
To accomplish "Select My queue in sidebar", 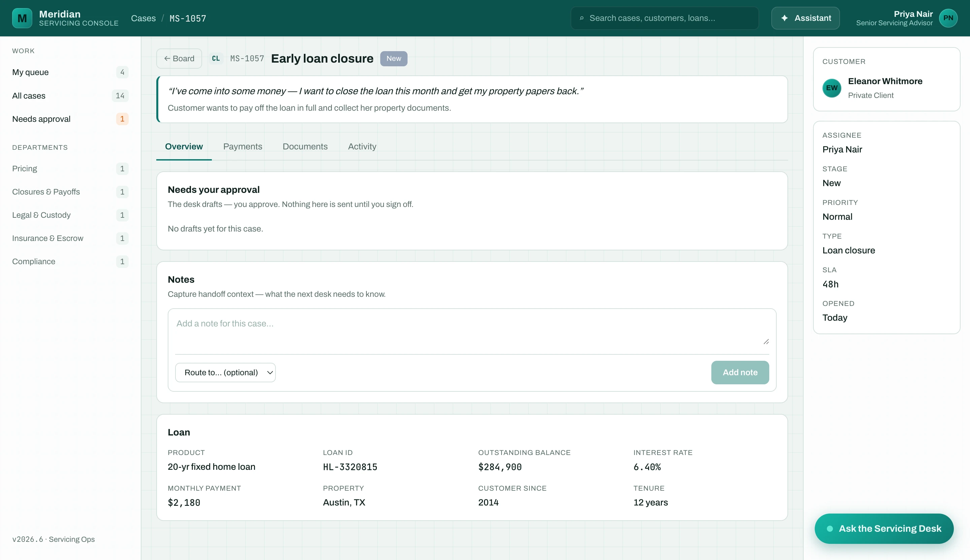I will point(70,72).
